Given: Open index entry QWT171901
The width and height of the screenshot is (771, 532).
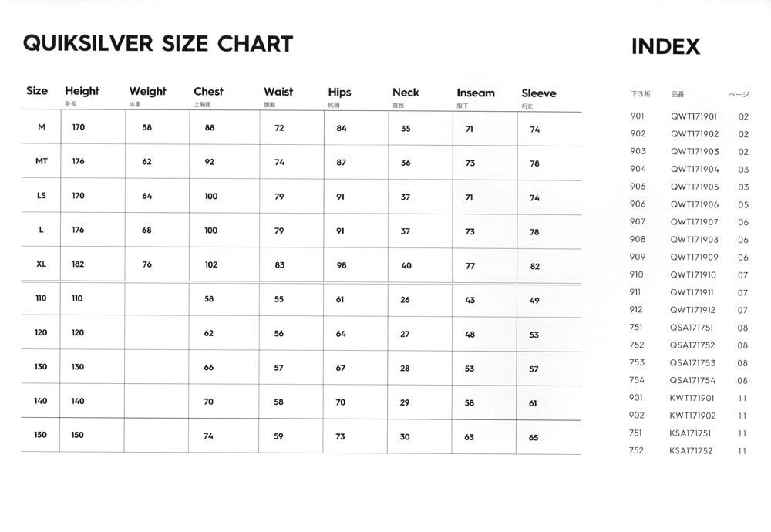Looking at the screenshot, I should [694, 117].
